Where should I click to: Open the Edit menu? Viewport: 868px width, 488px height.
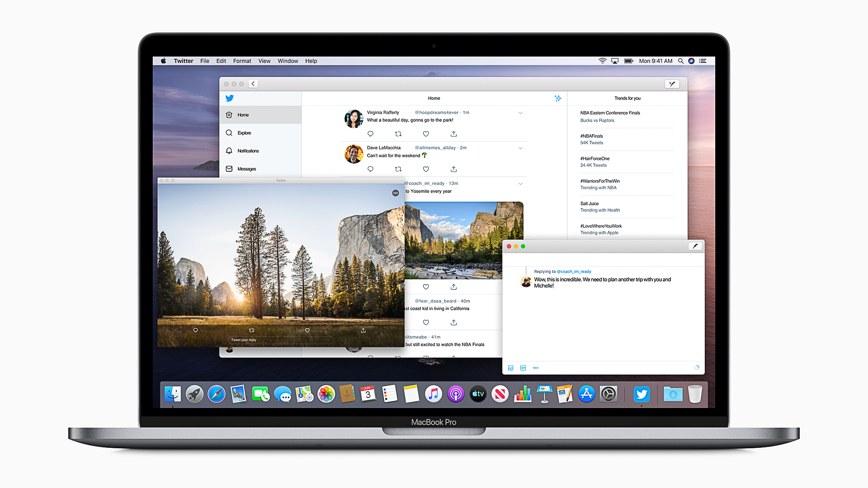[x=221, y=61]
